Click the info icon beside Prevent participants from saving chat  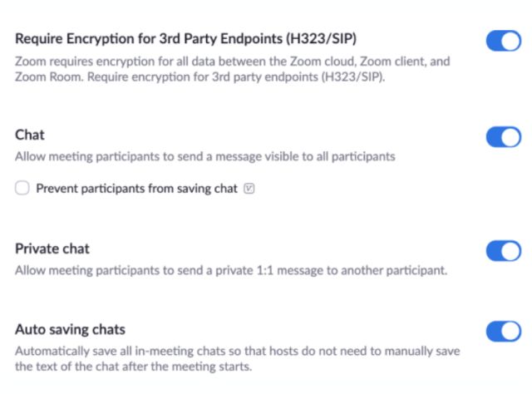coord(249,189)
